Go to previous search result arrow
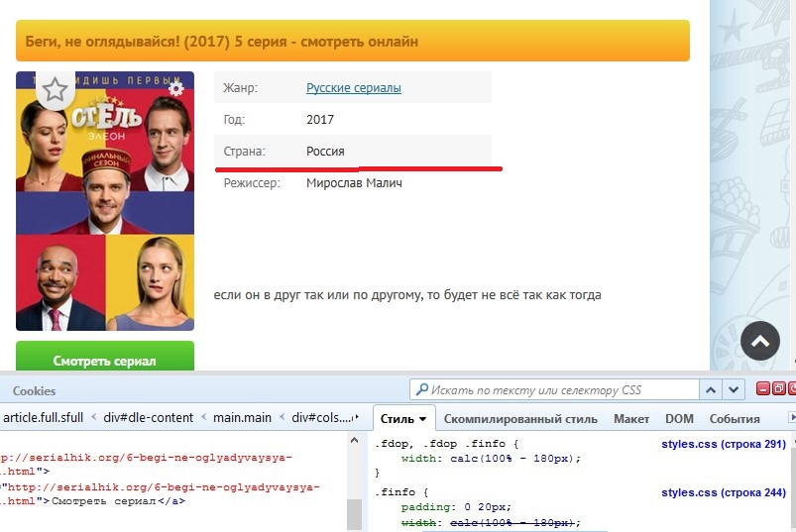Image resolution: width=796 pixels, height=532 pixels. tap(711, 390)
